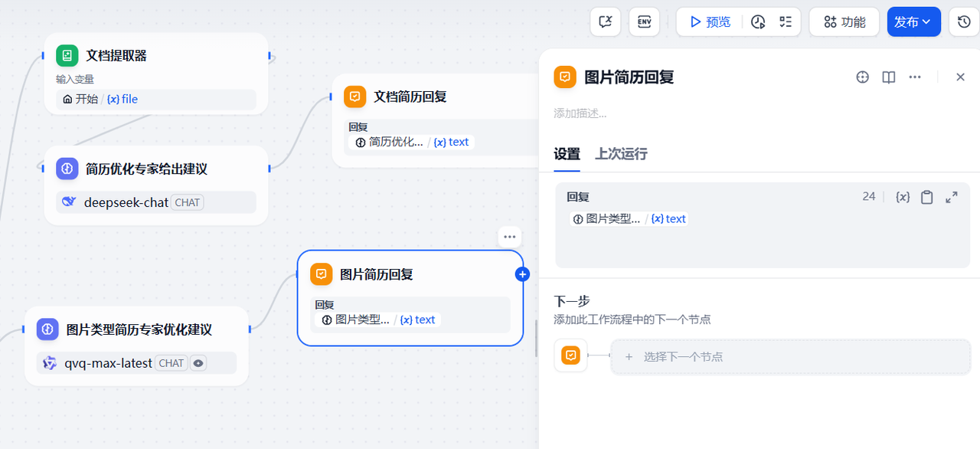The width and height of the screenshot is (980, 449).
Task: Click the blue plus handle on 图片简历回复 node
Action: coord(522,274)
